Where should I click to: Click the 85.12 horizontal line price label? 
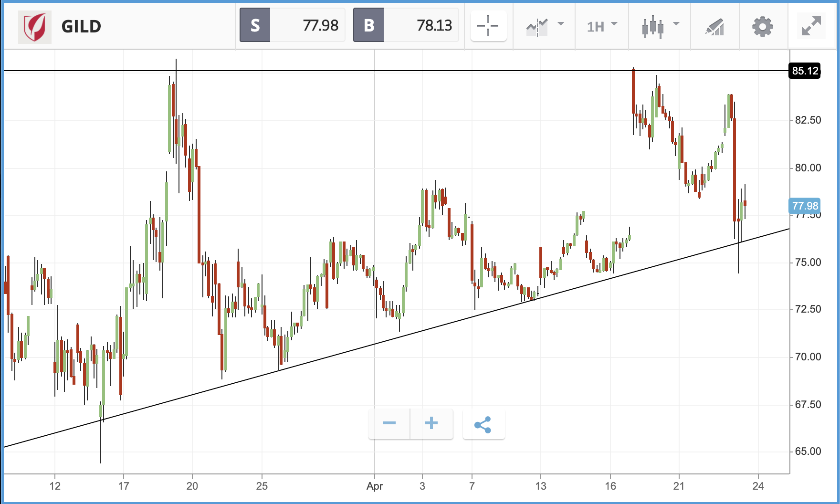click(x=805, y=71)
